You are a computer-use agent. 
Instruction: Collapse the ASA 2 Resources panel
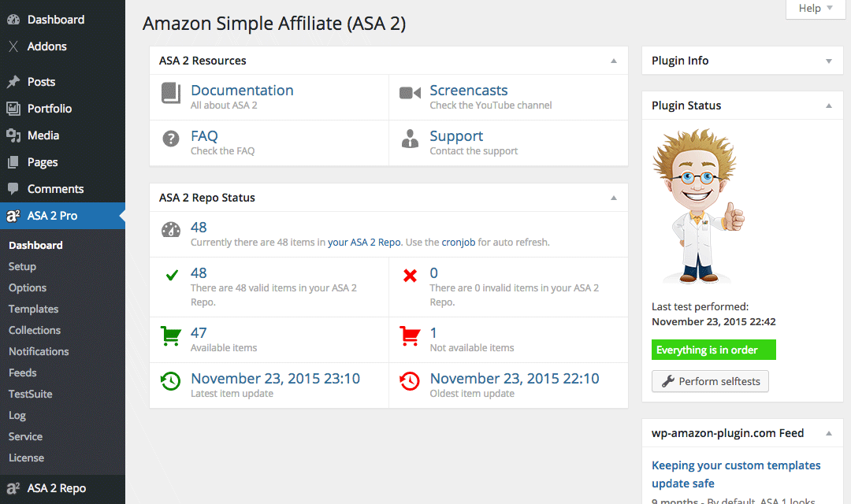pyautogui.click(x=614, y=61)
